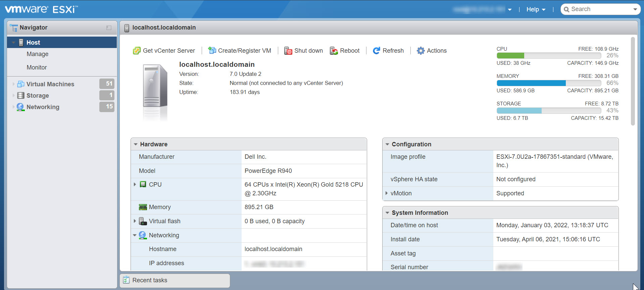This screenshot has width=644, height=290.
Task: Open the Search options dropdown arrow
Action: click(x=635, y=9)
